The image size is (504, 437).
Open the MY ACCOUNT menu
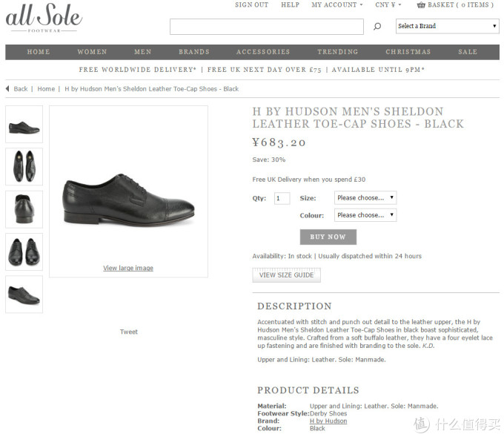(336, 5)
